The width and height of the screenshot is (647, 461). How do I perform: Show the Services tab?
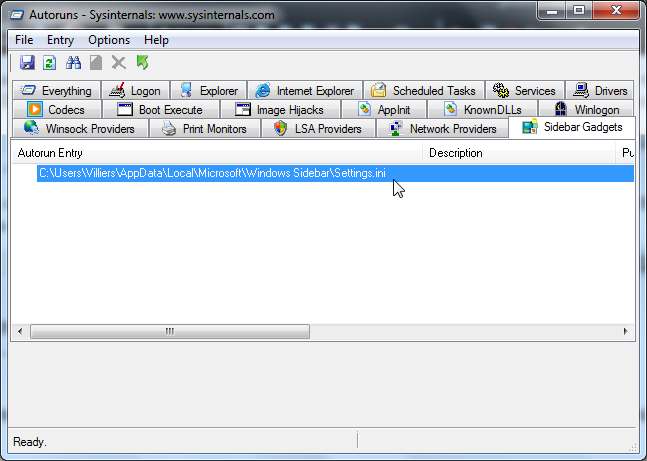pyautogui.click(x=524, y=90)
